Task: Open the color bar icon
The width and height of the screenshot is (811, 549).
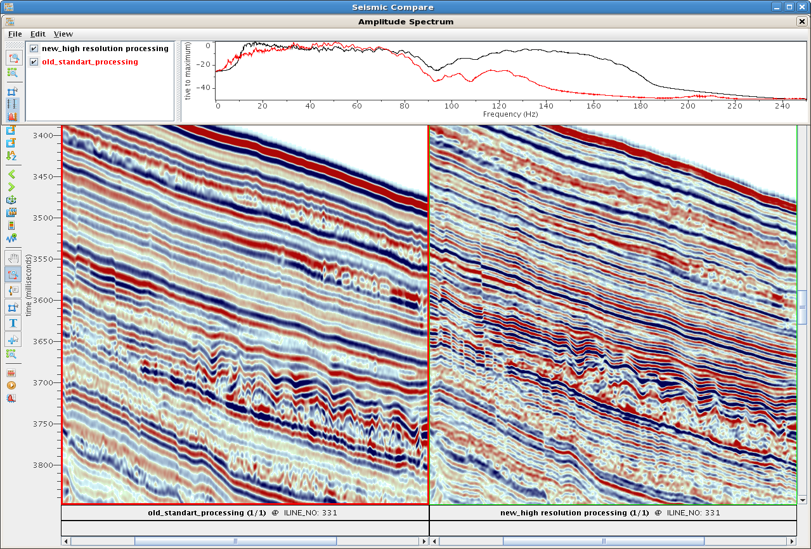Action: [x=11, y=226]
